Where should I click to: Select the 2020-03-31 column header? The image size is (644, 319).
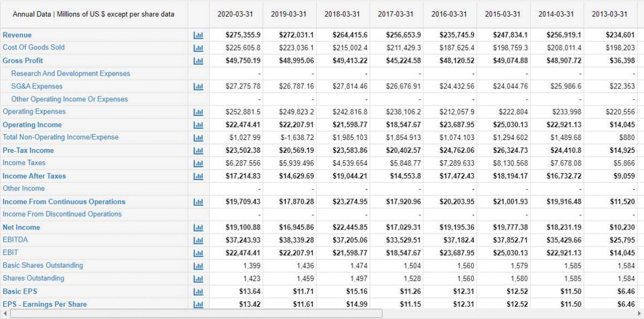[235, 14]
